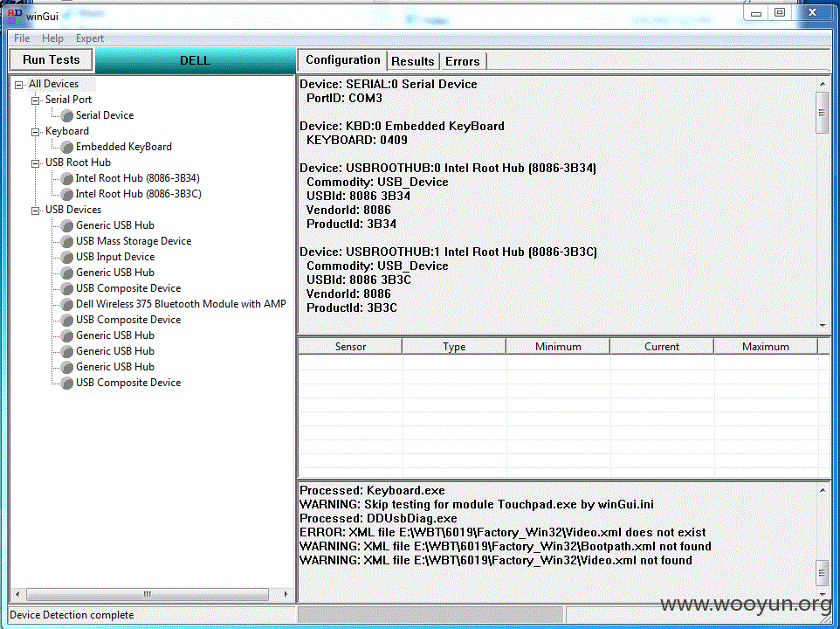Click the log pane scrollbar thumb
Viewport: 840px width, 629px height.
click(823, 574)
